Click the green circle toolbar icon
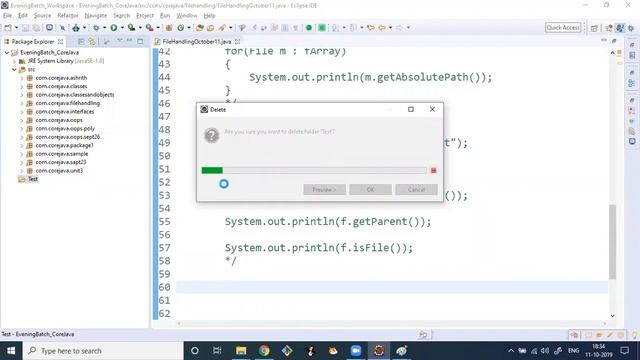The image size is (640, 360). pyautogui.click(x=309, y=28)
